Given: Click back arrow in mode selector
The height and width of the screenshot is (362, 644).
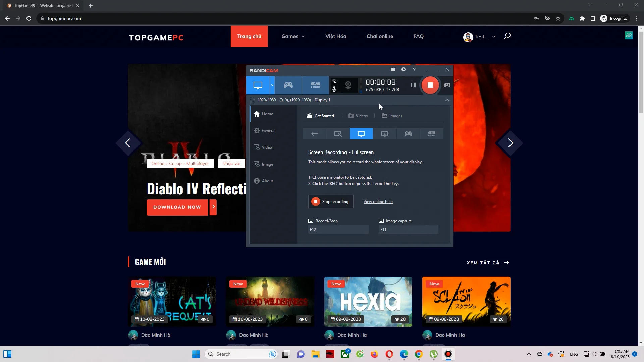Looking at the screenshot, I should [314, 134].
